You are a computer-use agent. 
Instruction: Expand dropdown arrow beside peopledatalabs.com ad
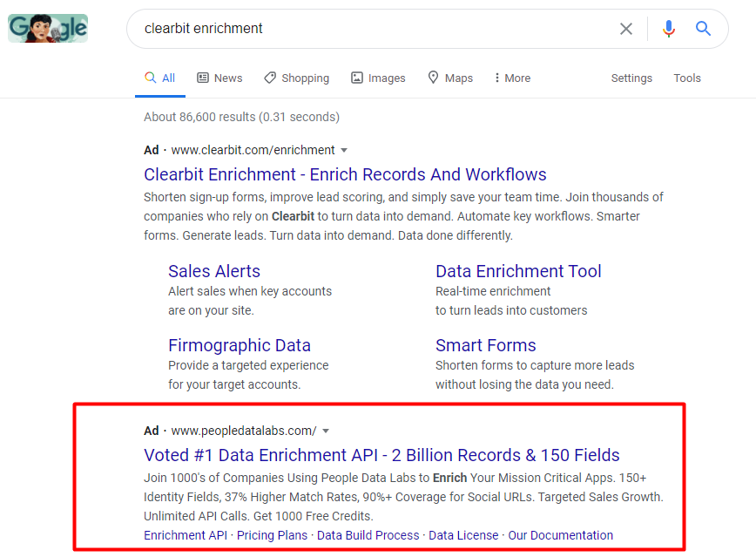coord(326,431)
